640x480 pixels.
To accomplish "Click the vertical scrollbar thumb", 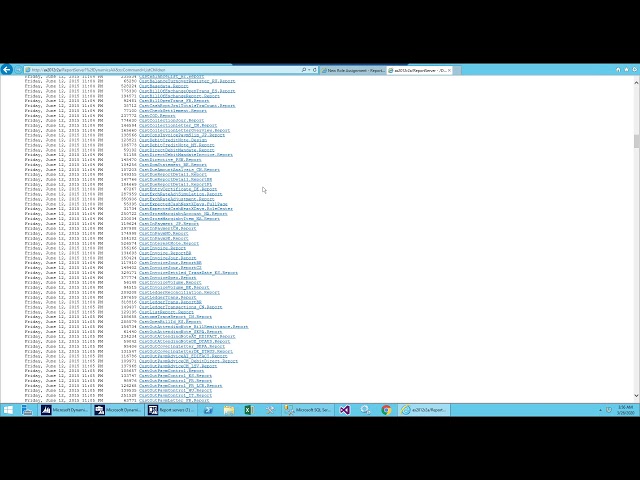I will (x=636, y=141).
